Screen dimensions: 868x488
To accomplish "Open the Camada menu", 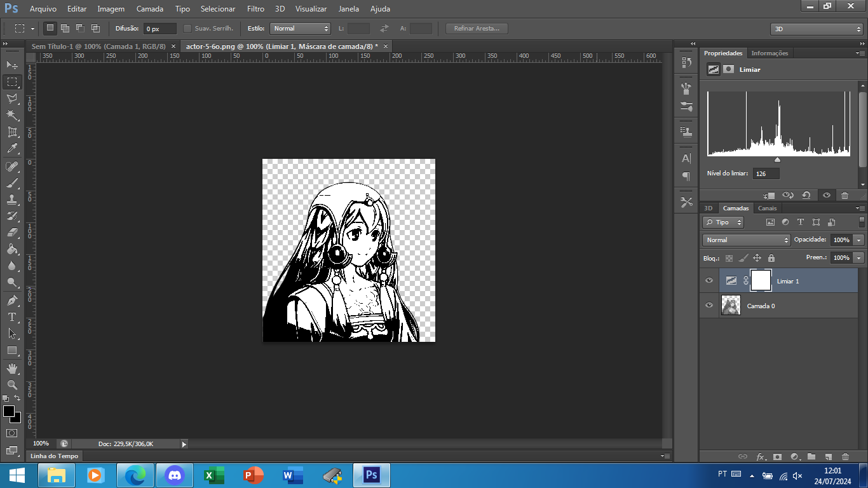I will pos(150,9).
